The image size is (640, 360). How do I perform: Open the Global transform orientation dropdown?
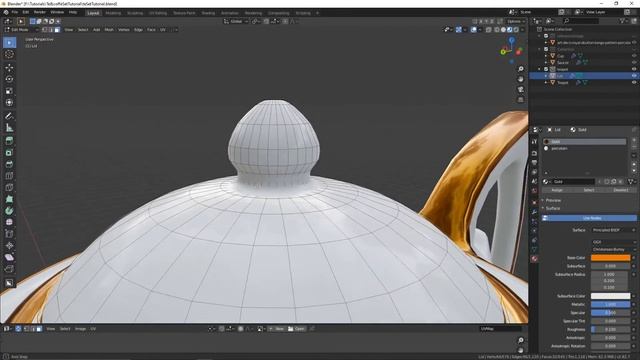(236, 21)
